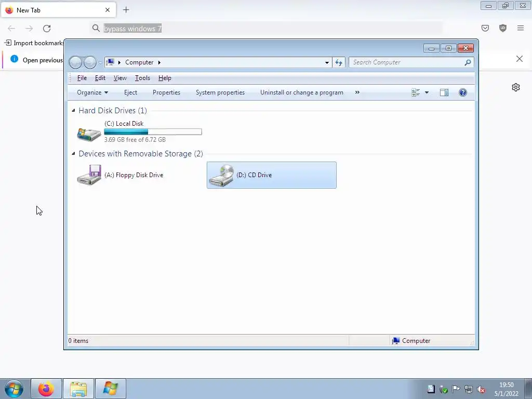This screenshot has width=532, height=399.
Task: Click the Hard Disk Drives (1) heading
Action: pyautogui.click(x=113, y=111)
